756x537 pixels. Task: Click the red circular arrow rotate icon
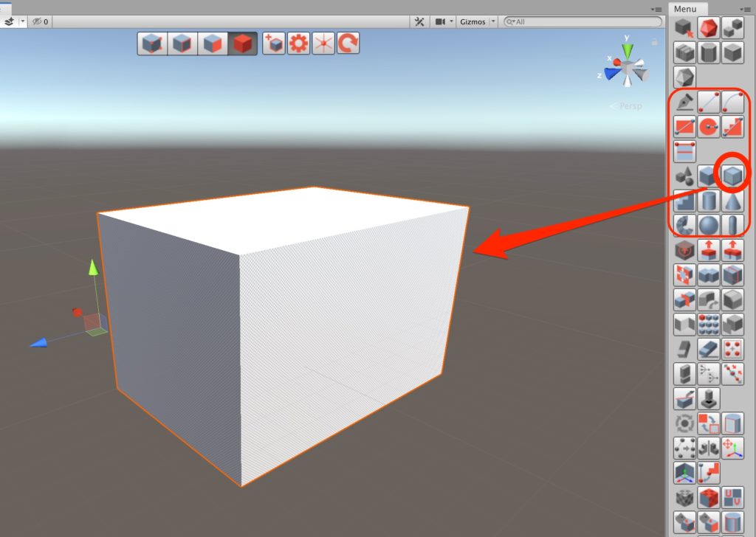348,44
